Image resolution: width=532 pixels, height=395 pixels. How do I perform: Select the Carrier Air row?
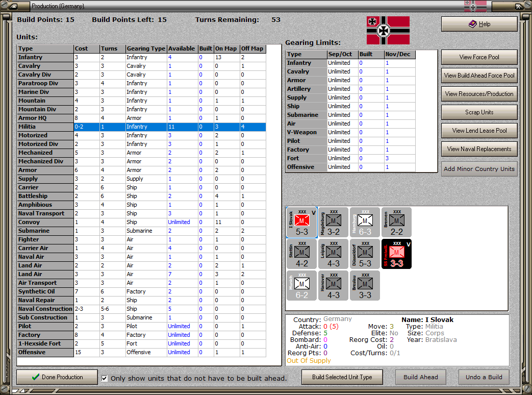(x=141, y=249)
